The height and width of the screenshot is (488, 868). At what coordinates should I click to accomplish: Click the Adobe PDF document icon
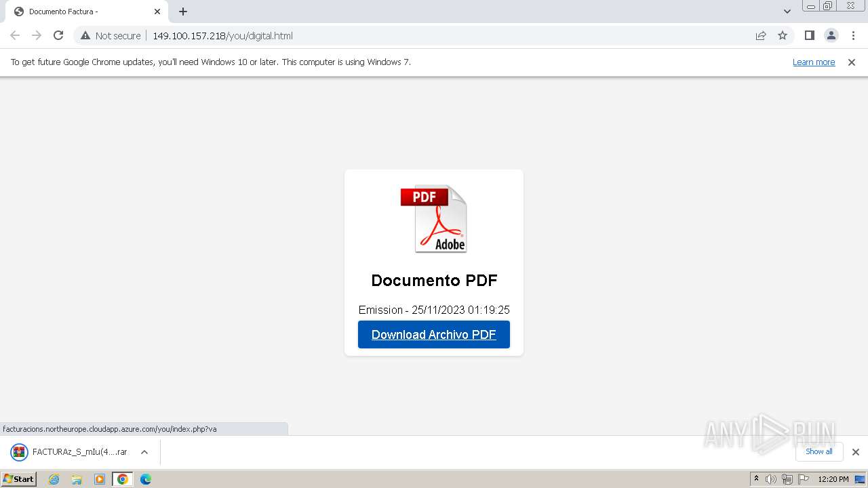pos(434,218)
